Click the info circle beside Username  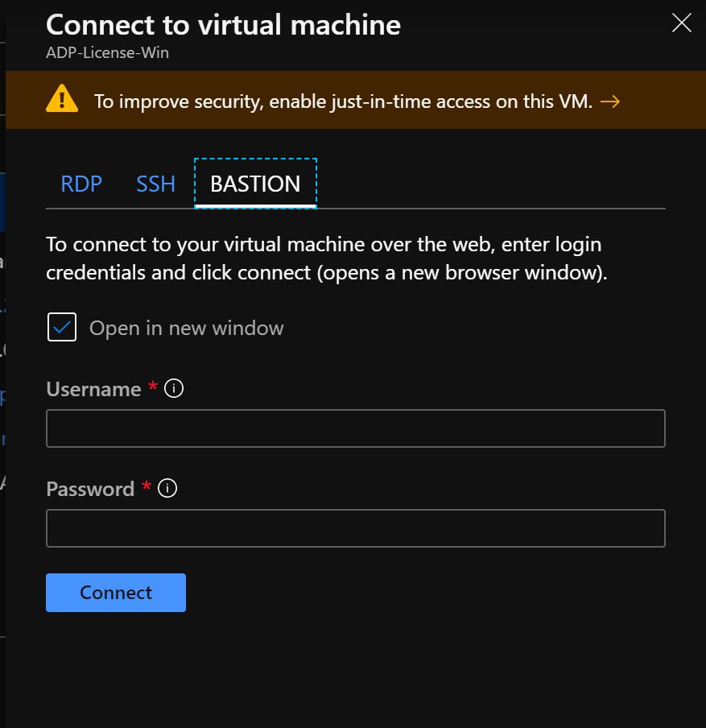pos(173,388)
